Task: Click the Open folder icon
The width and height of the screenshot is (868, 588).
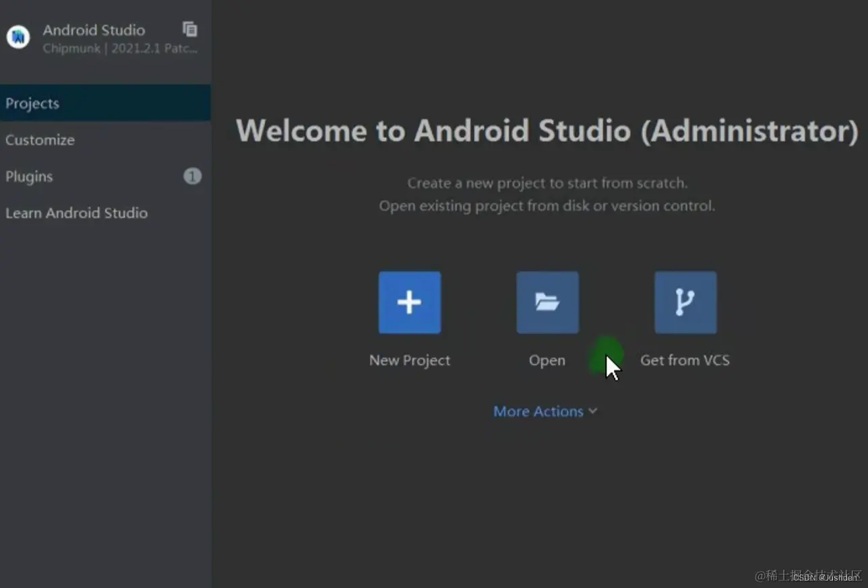Action: pos(547,302)
